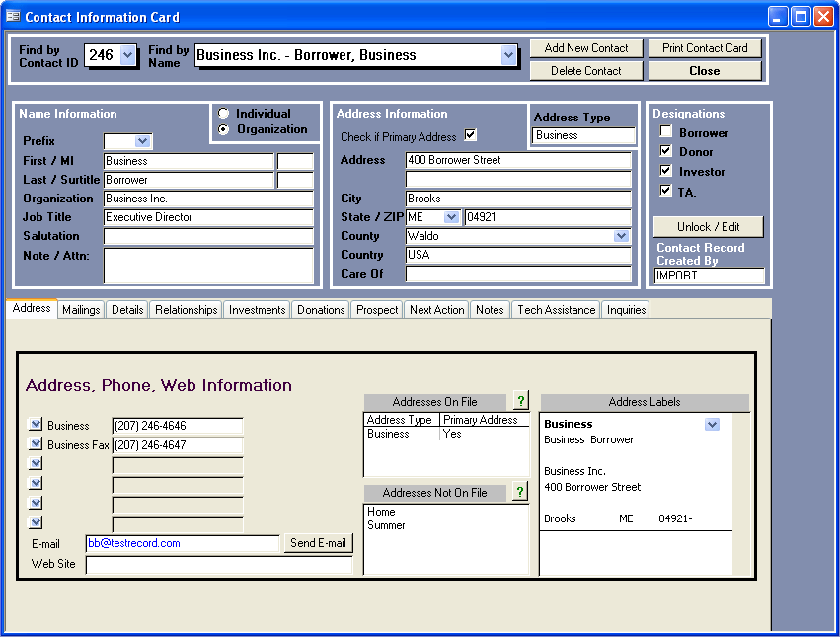Select the Individual radio button

coord(224,114)
